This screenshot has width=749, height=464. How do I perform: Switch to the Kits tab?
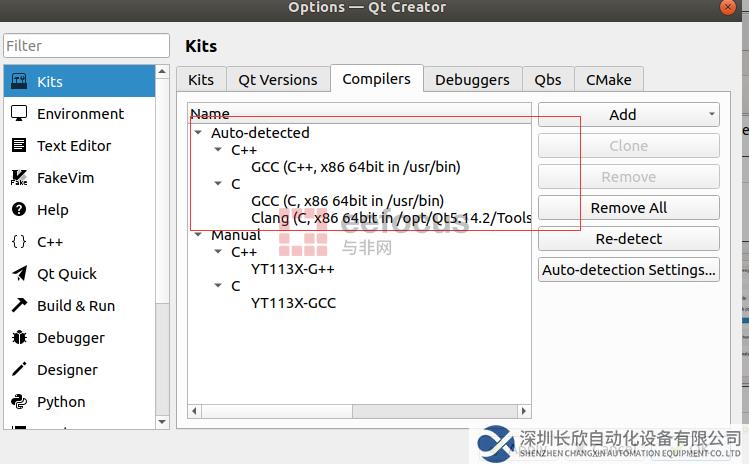click(201, 79)
